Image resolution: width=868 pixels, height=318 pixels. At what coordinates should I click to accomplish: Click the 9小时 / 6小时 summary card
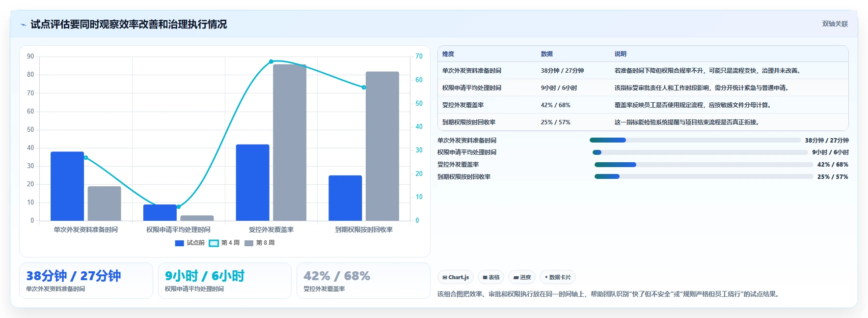pos(225,281)
